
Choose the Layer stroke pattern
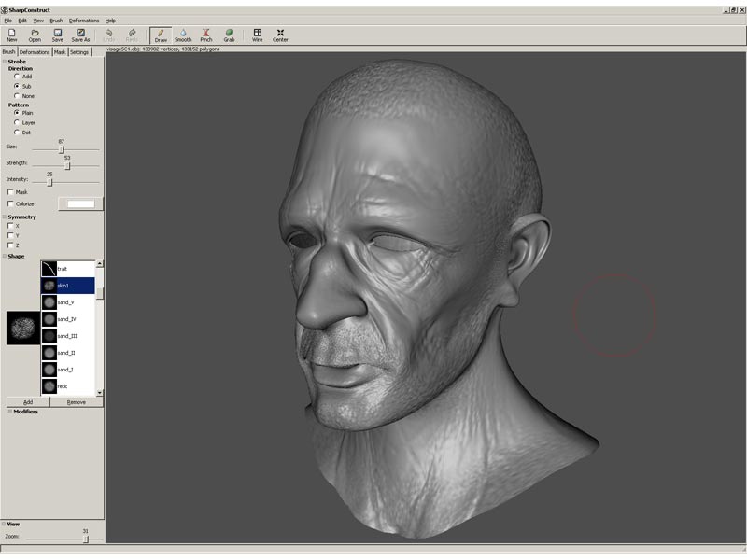tap(17, 122)
